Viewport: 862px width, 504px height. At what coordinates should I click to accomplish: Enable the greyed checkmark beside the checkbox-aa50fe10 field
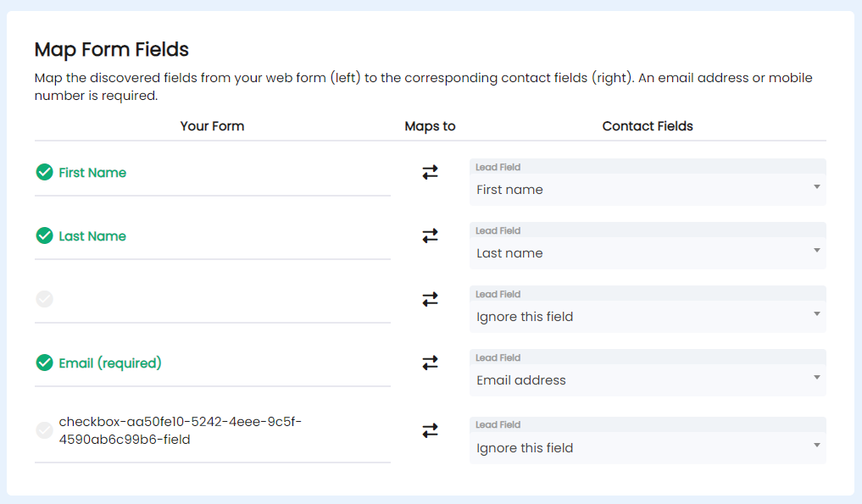45,430
